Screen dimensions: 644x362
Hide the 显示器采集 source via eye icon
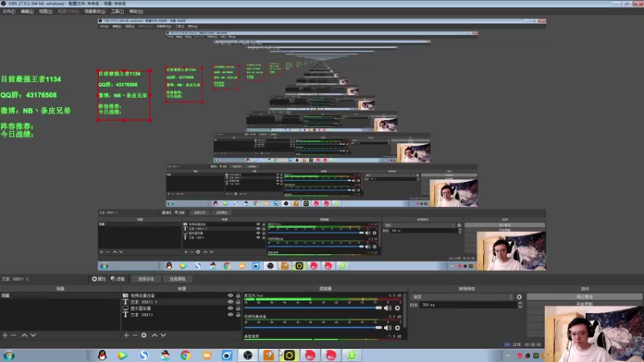[230, 308]
